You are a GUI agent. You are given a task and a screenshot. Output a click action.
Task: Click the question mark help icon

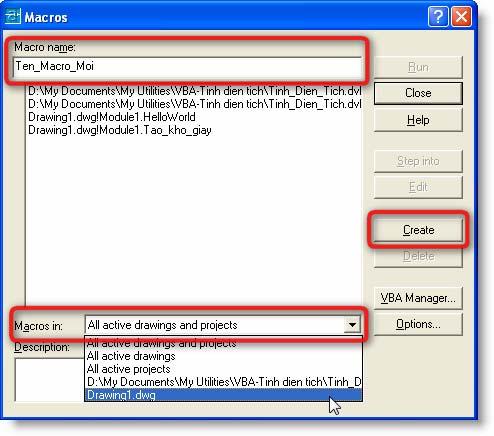pos(438,16)
